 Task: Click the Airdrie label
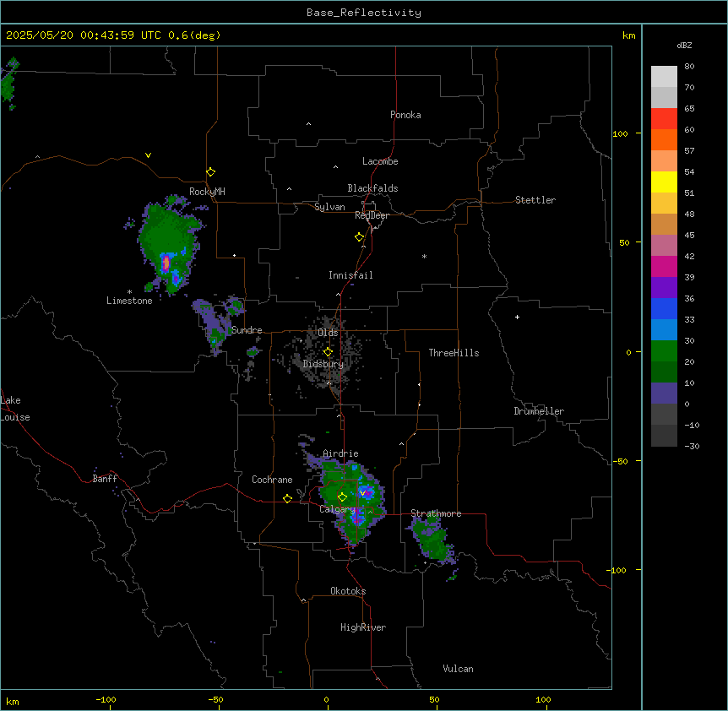(340, 453)
